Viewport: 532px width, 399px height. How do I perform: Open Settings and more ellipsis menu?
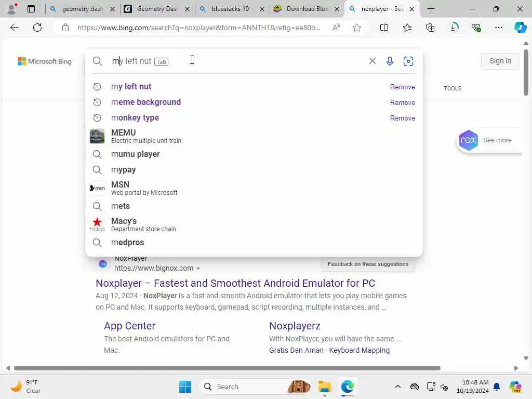tap(498, 28)
